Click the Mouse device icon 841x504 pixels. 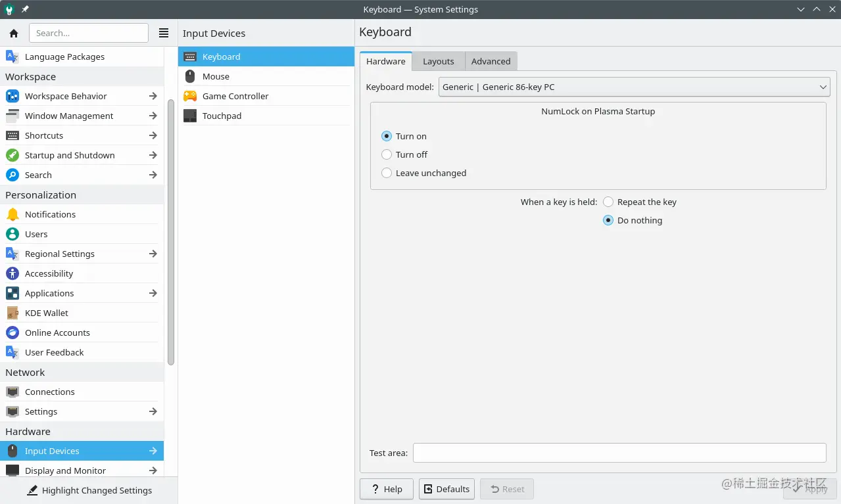(190, 76)
